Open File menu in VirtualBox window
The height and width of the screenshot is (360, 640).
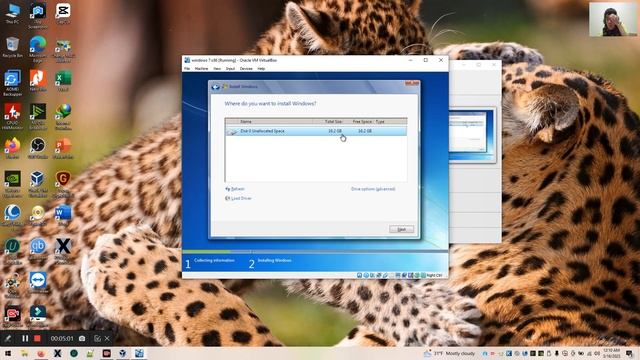click(x=187, y=69)
